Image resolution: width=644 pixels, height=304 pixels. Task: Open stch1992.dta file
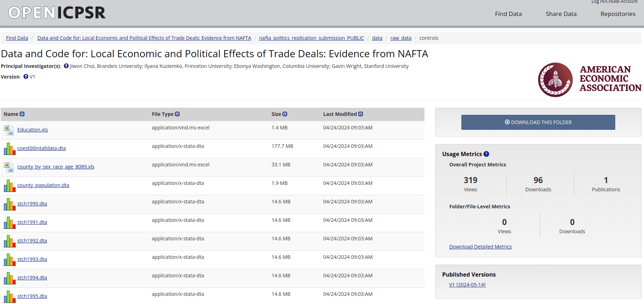pyautogui.click(x=32, y=241)
